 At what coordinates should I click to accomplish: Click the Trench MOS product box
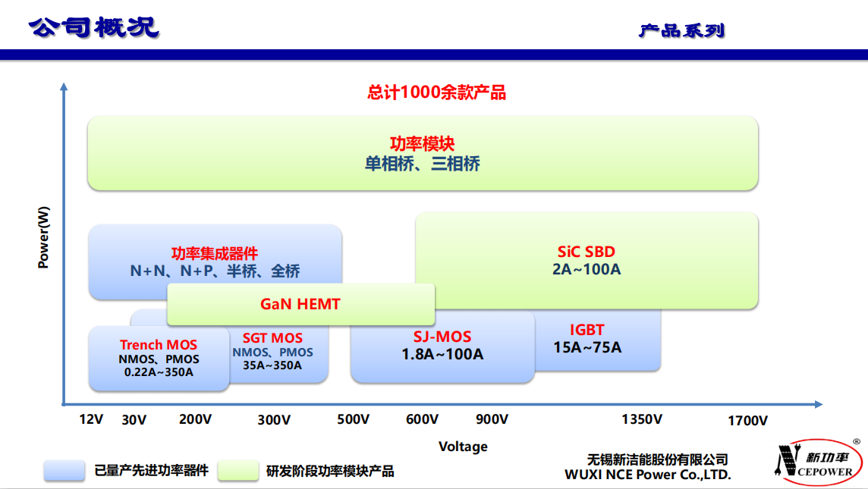pos(159,358)
